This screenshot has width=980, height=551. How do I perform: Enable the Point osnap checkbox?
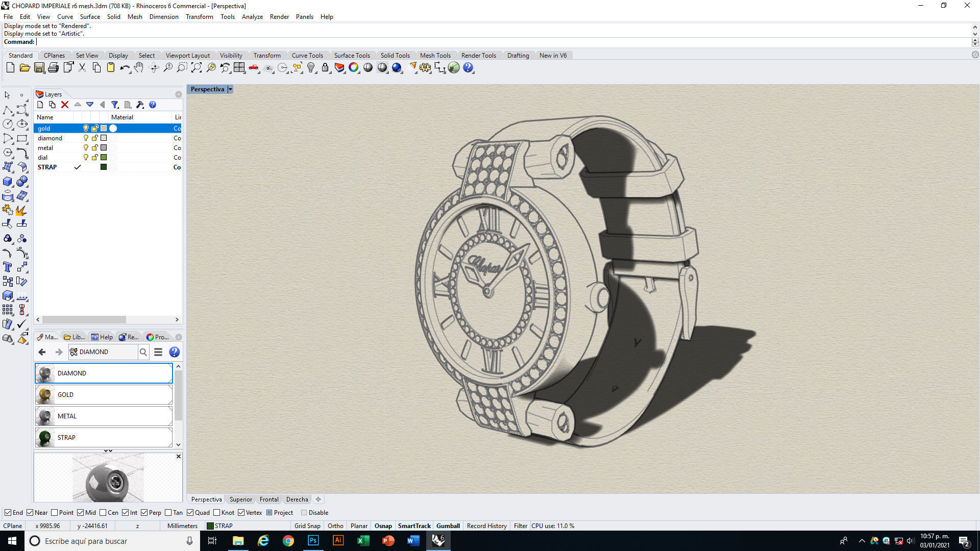(x=54, y=513)
